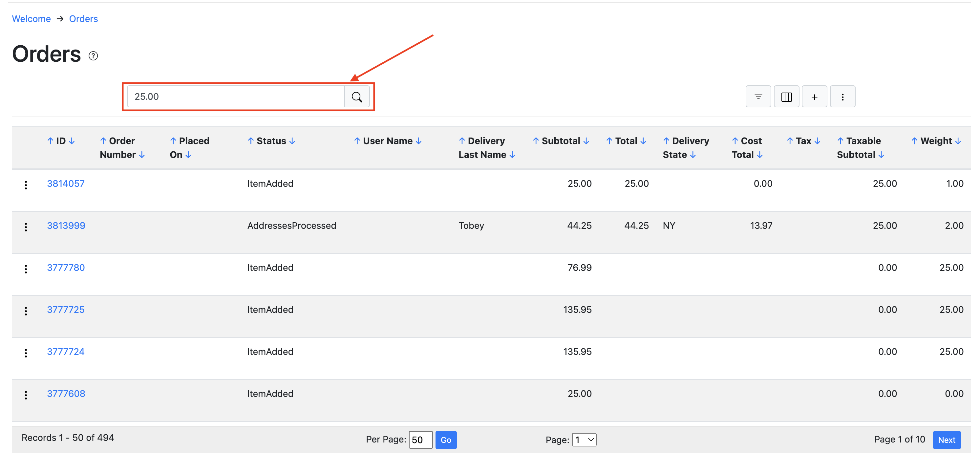Open the Page number dropdown
980x453 pixels.
[x=584, y=440]
